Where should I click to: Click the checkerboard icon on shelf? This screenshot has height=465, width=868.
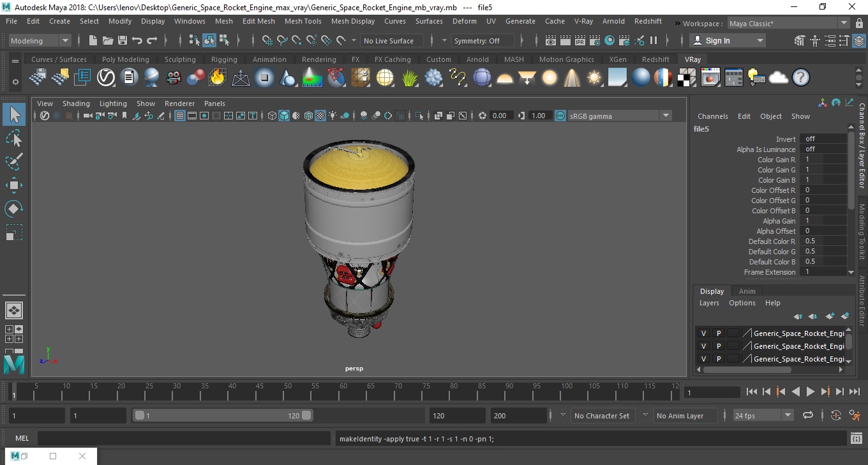click(686, 78)
